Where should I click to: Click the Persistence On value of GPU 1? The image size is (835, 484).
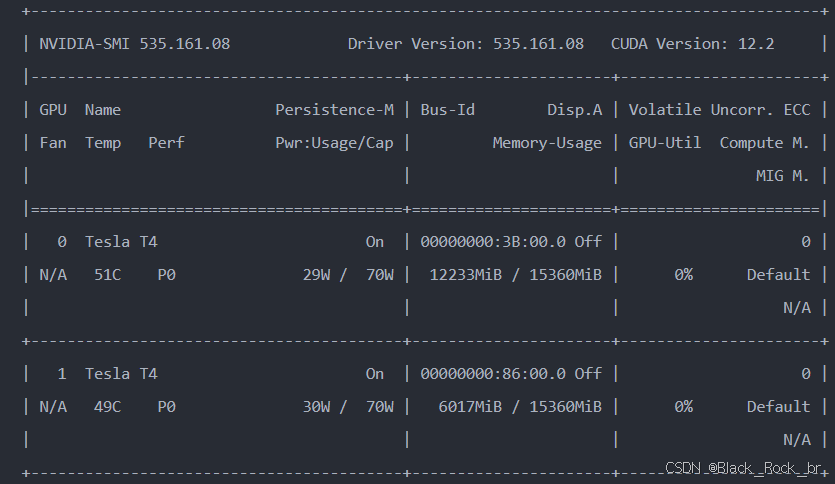tap(374, 374)
